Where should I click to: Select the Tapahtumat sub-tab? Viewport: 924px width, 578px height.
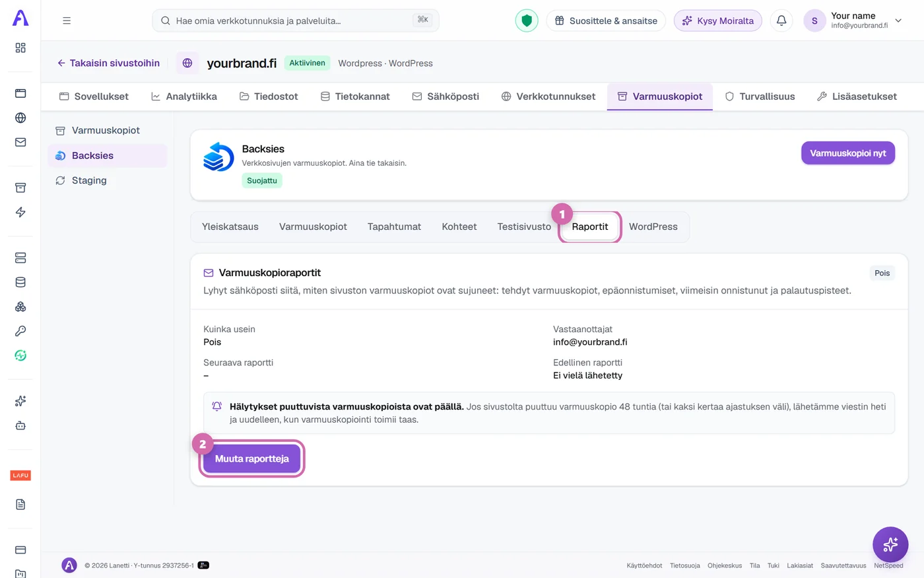click(x=394, y=227)
